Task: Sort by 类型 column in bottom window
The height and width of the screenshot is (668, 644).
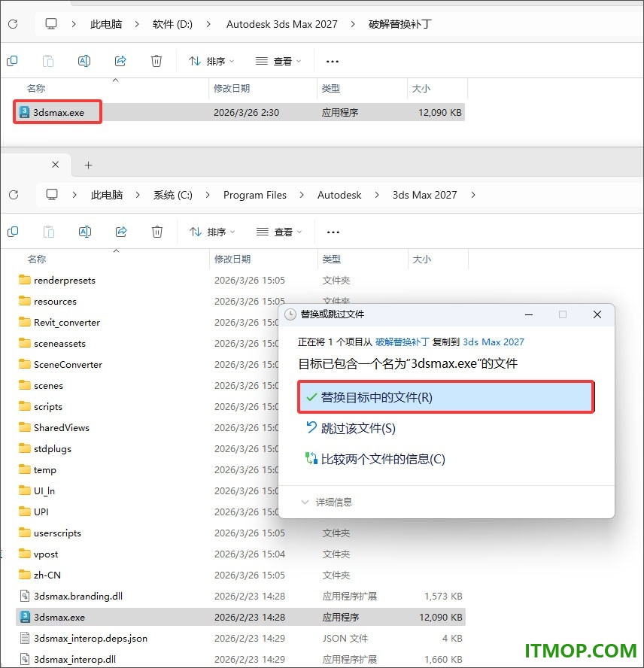Action: coord(331,259)
